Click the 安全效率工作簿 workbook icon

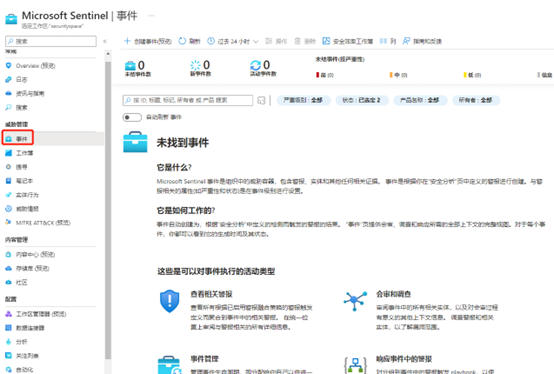pos(326,41)
